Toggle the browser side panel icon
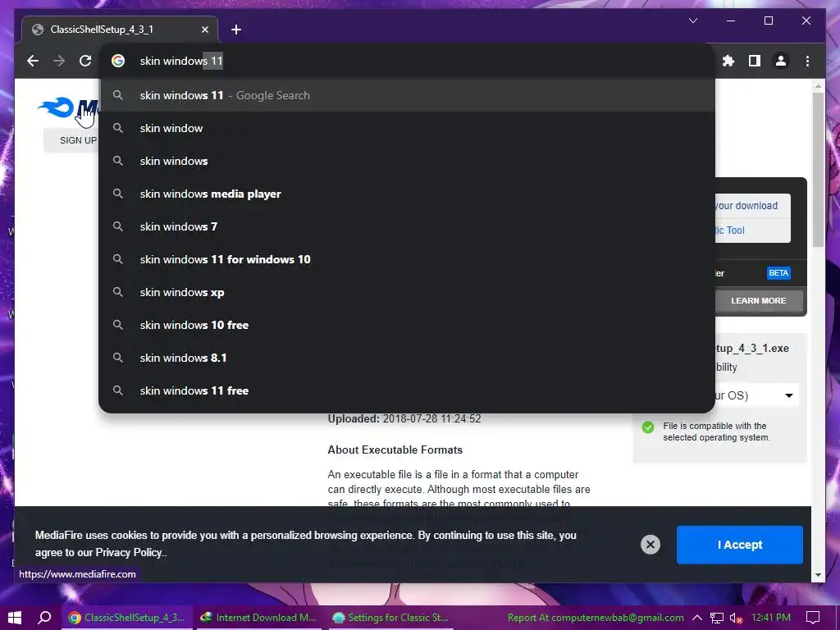This screenshot has height=630, width=840. pos(755,61)
